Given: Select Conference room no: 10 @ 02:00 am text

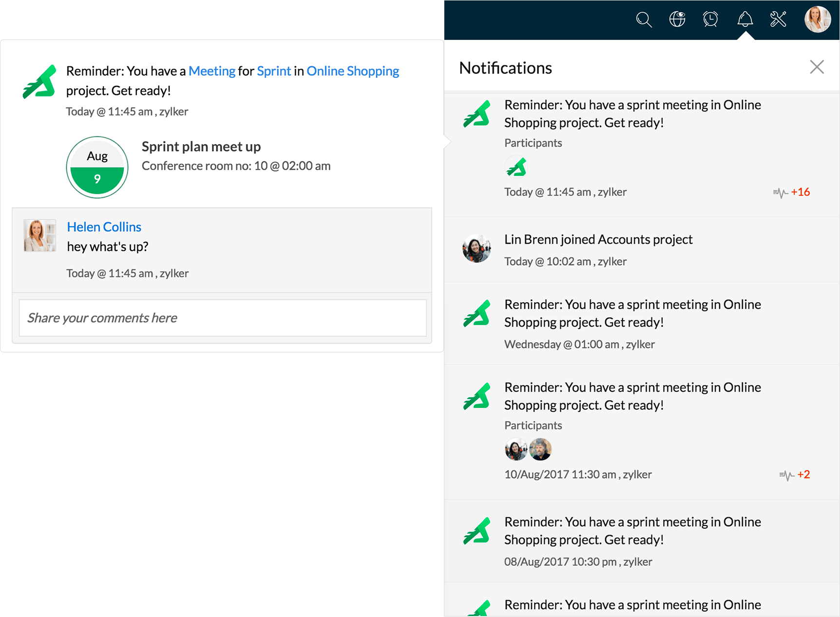Looking at the screenshot, I should 236,166.
